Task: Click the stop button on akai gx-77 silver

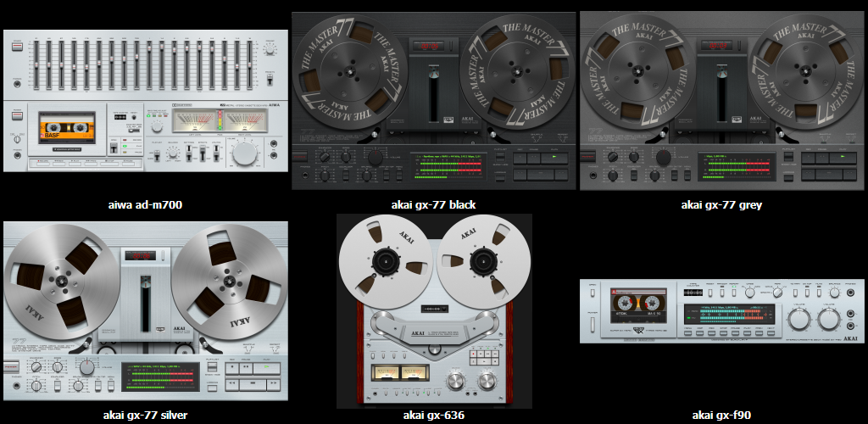Action: (x=253, y=385)
